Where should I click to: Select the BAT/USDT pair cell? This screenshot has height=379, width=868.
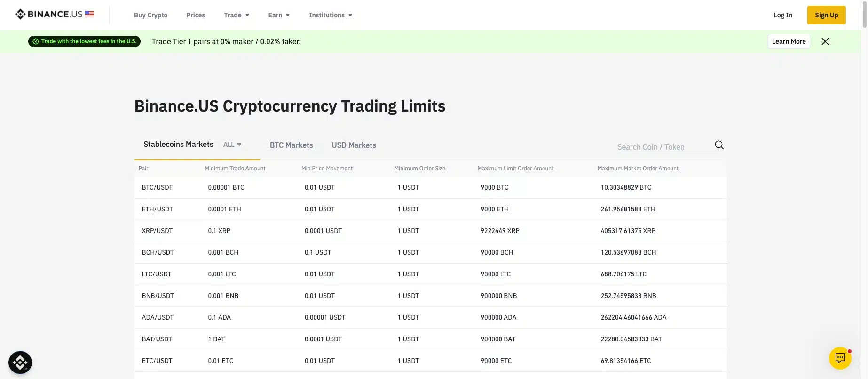coord(157,339)
